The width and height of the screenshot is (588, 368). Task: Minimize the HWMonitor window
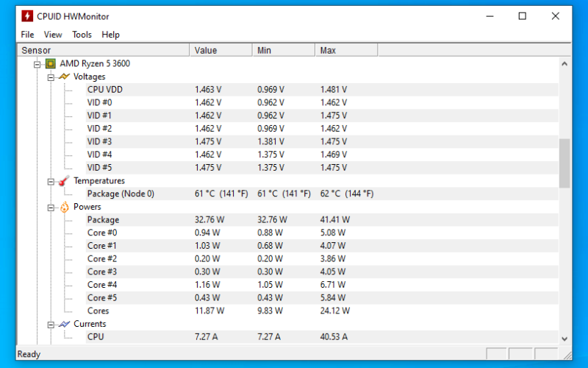(490, 16)
